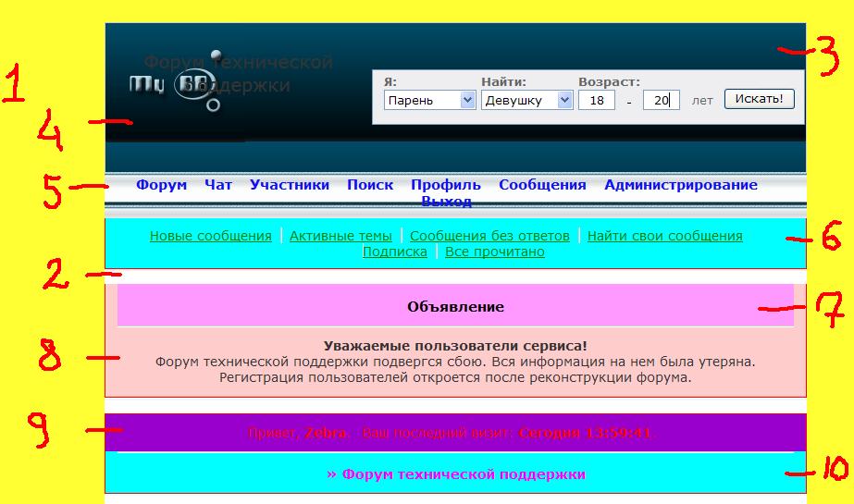Click the minimum age field showing 18

coord(596,100)
